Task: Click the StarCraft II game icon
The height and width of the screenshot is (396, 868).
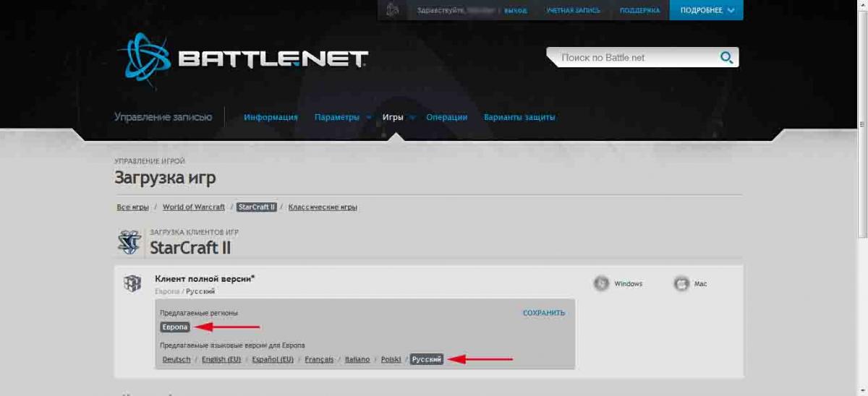Action: [129, 243]
